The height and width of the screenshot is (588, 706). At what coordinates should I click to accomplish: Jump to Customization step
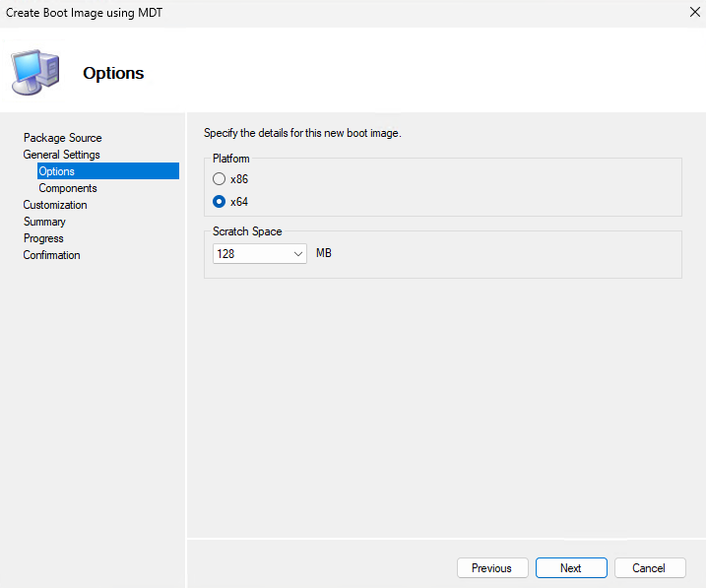tap(55, 205)
